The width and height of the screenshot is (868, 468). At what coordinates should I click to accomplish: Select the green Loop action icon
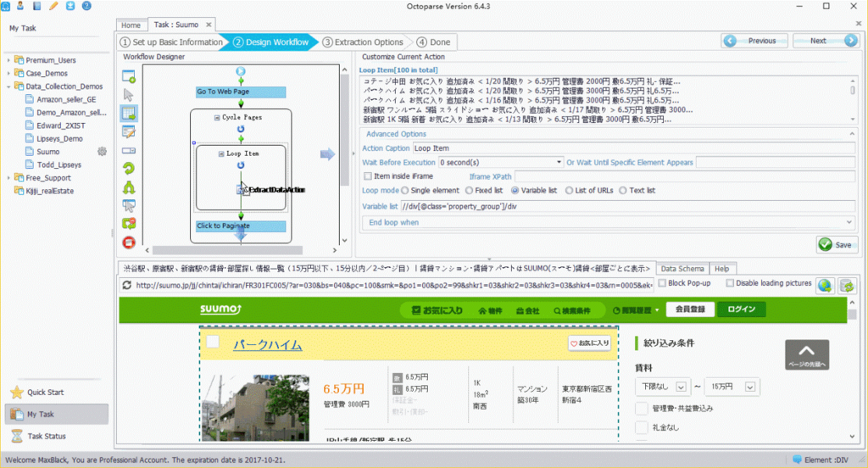coord(129,169)
